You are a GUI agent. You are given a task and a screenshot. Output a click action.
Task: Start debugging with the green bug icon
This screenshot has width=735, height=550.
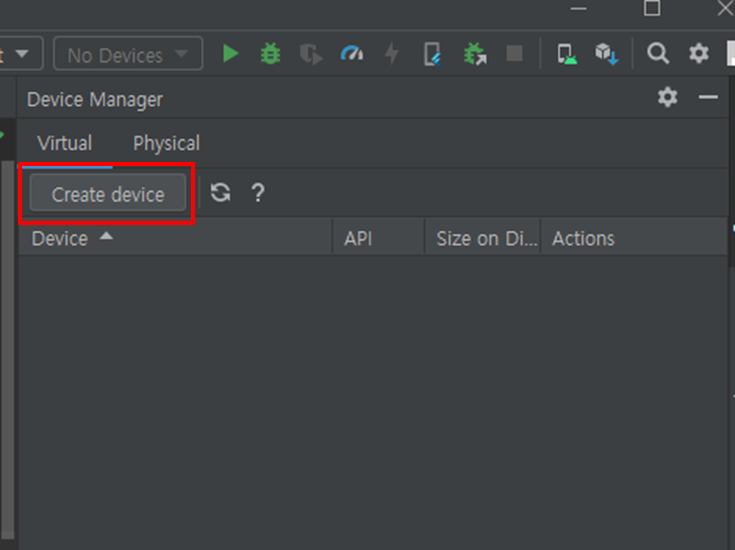point(270,53)
